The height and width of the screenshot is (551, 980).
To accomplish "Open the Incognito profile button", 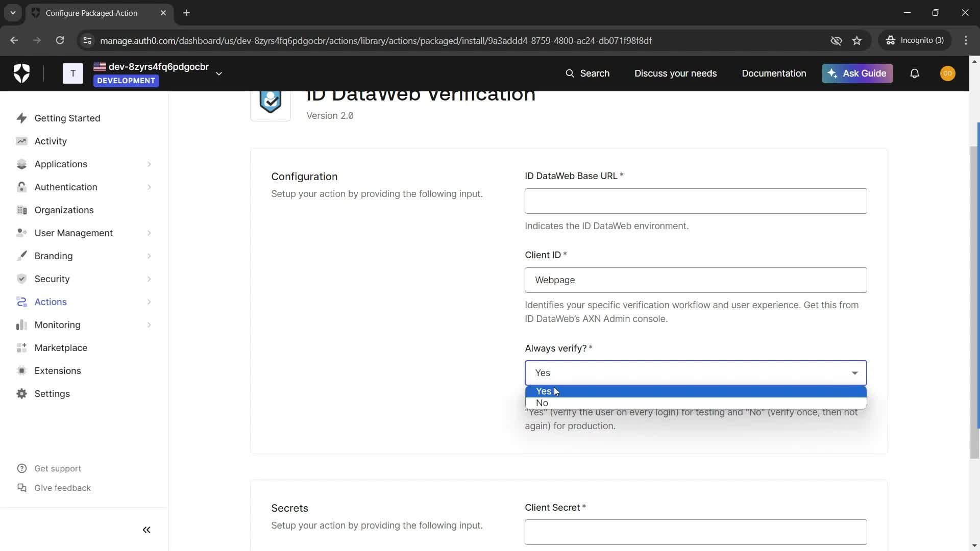I will pyautogui.click(x=915, y=40).
